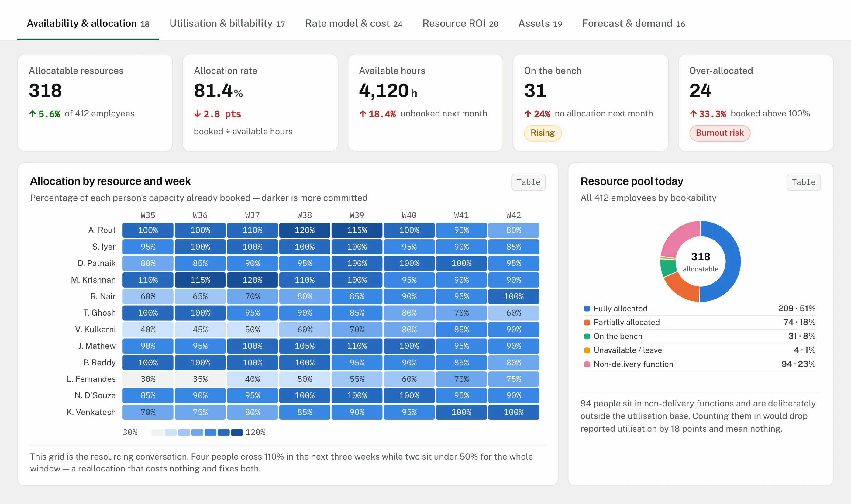
Task: Show allocation heatmap as Table
Action: [x=528, y=182]
